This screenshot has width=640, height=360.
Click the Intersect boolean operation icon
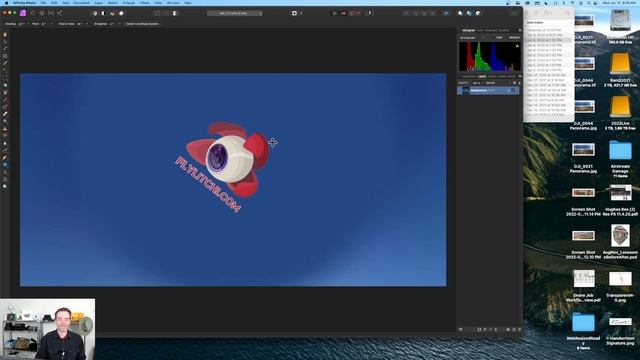pyautogui.click(x=478, y=13)
